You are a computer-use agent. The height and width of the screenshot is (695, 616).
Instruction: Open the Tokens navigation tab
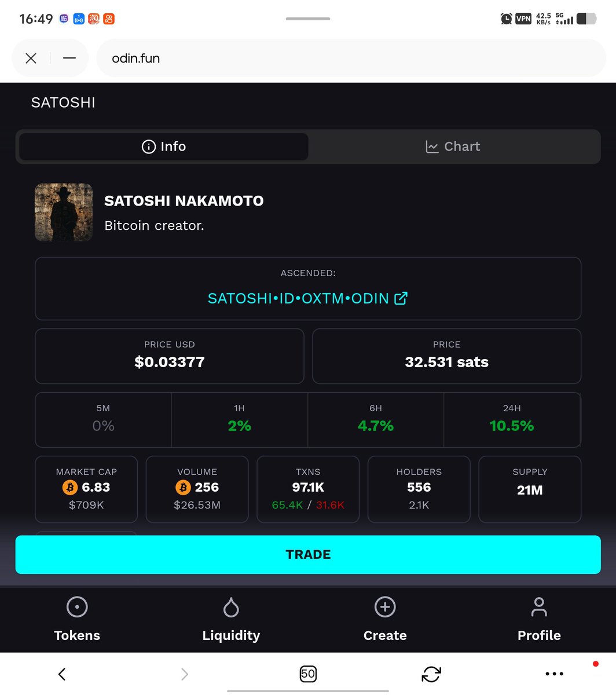tap(77, 620)
